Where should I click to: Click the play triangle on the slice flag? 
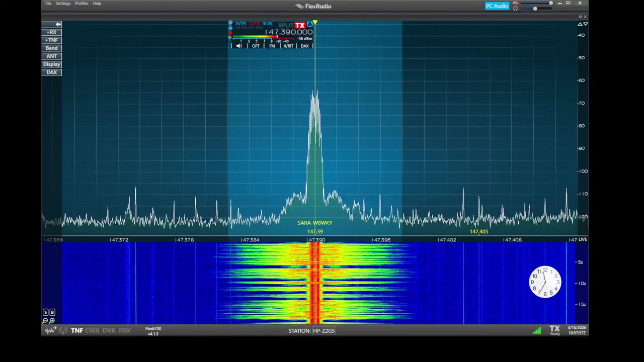point(230,37)
